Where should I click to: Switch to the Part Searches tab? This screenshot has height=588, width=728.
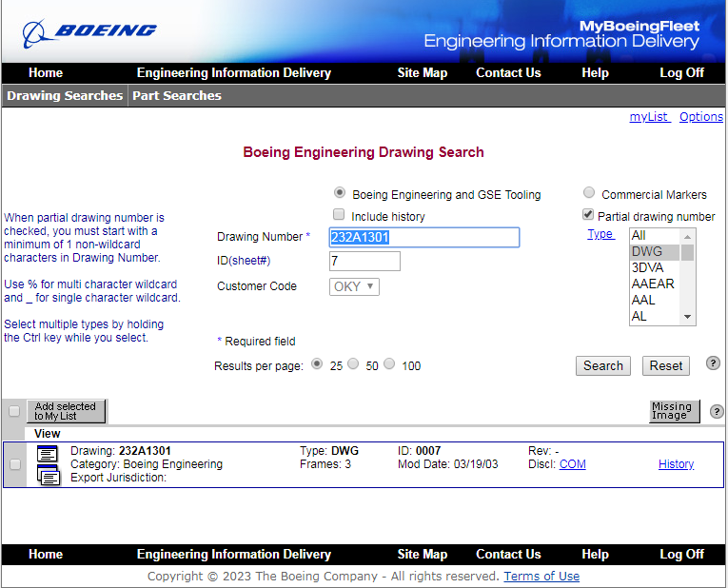click(x=177, y=95)
